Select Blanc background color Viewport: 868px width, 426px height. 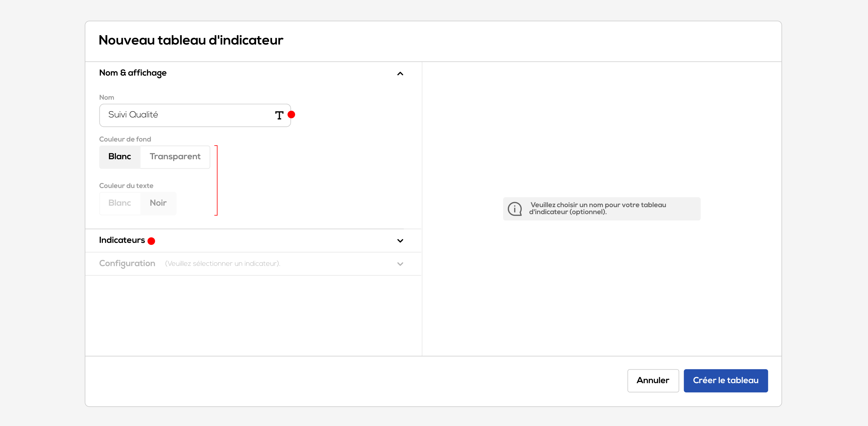pyautogui.click(x=120, y=157)
